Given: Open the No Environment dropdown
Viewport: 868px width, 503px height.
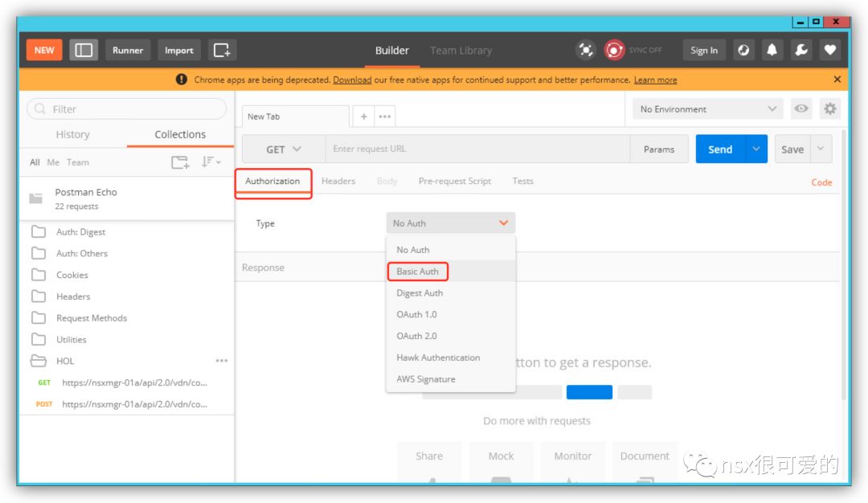Looking at the screenshot, I should pyautogui.click(x=708, y=109).
